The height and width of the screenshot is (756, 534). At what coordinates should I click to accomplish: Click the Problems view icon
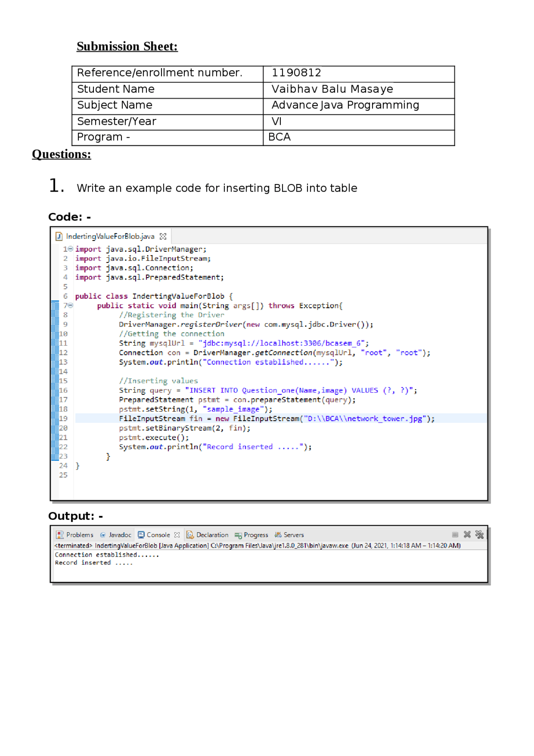pyautogui.click(x=60, y=536)
